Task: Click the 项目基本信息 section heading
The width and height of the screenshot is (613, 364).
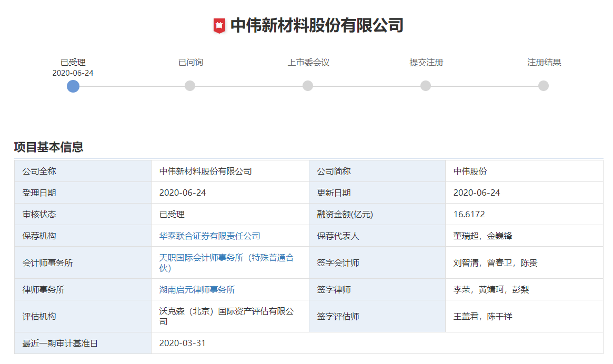Action: [x=48, y=147]
